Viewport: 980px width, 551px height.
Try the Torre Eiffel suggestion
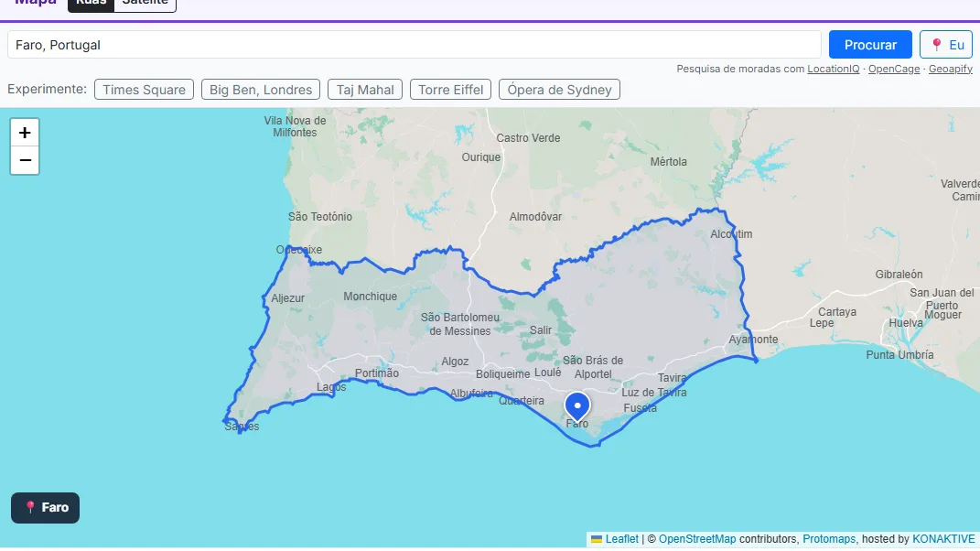[x=450, y=90]
